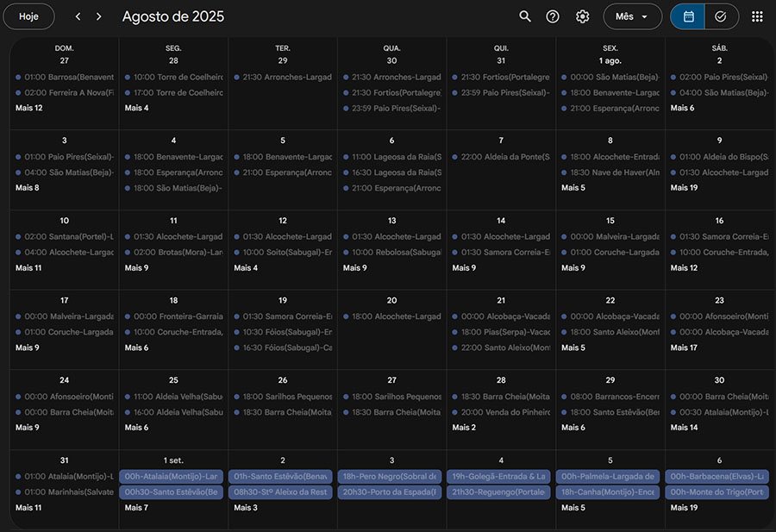Expand 'Mais 12' on Sunday 27
Screen dimensions: 776x532
[28, 108]
